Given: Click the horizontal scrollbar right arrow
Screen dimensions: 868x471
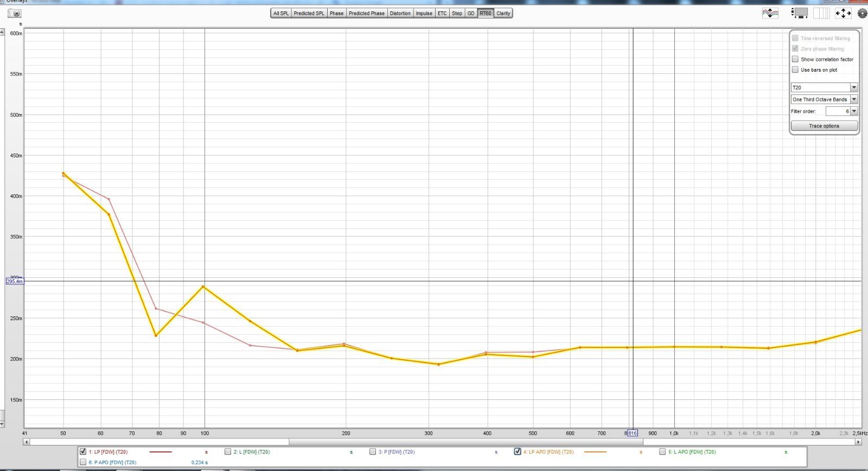Looking at the screenshot, I should 858,442.
